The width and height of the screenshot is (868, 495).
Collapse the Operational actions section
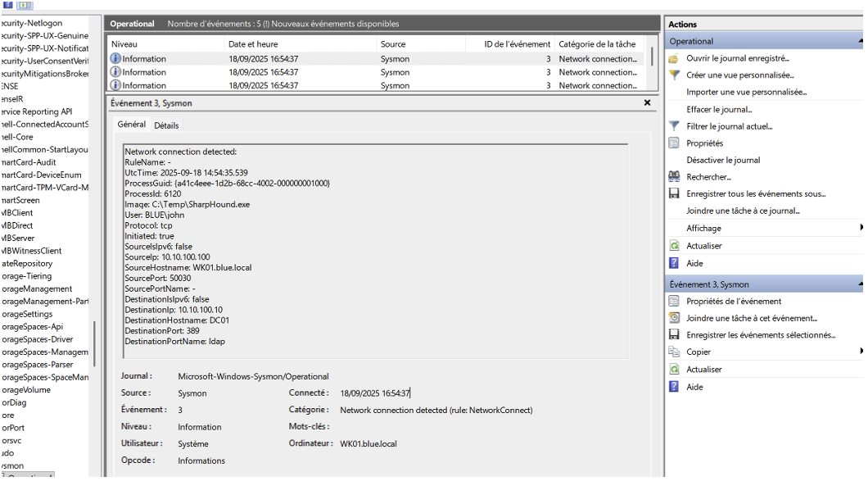pyautogui.click(x=861, y=41)
